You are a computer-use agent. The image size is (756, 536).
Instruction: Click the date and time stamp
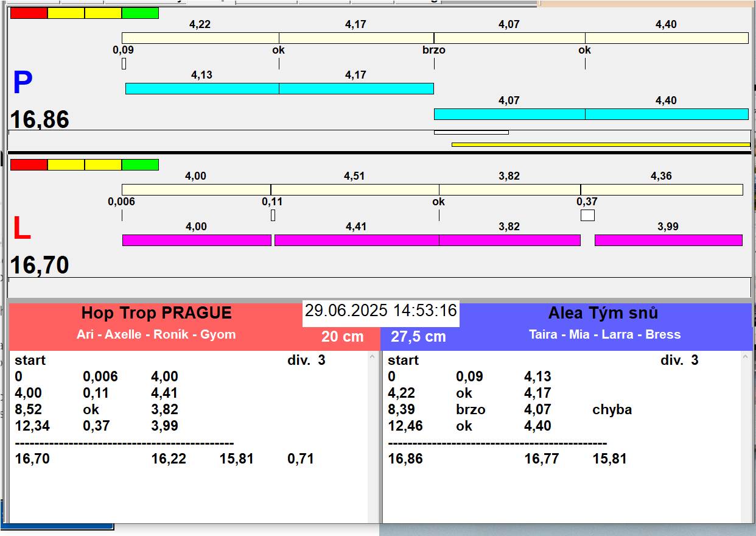pyautogui.click(x=380, y=311)
